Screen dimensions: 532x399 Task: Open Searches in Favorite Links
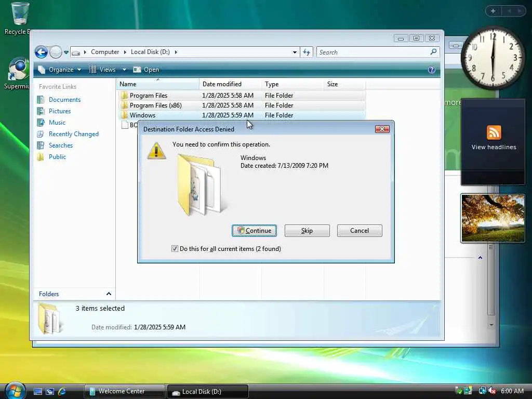coord(61,145)
